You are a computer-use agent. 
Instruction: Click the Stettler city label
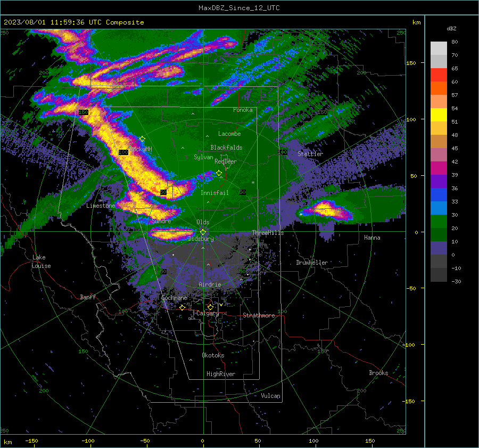(x=310, y=154)
